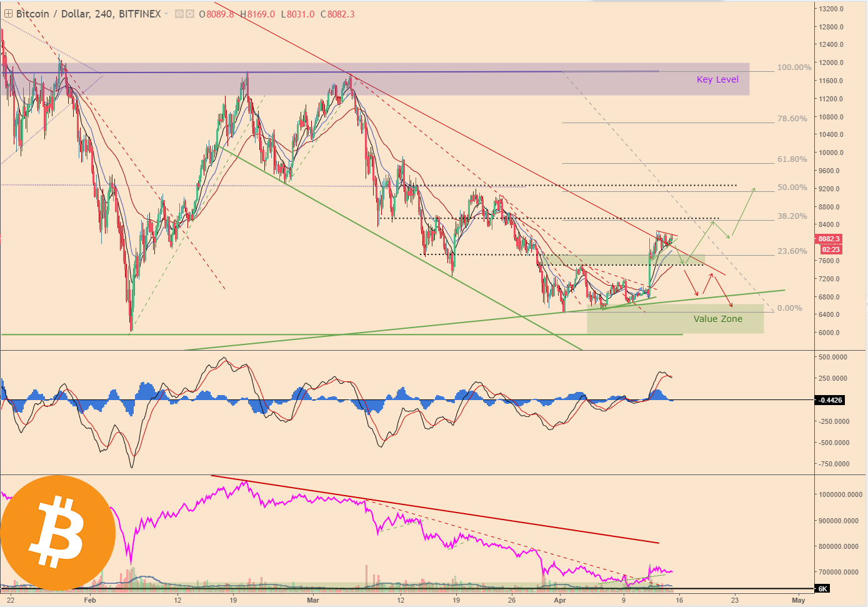Screen dimensions: 868x607
Task: Click the low value L8031.0
Action: [x=297, y=14]
